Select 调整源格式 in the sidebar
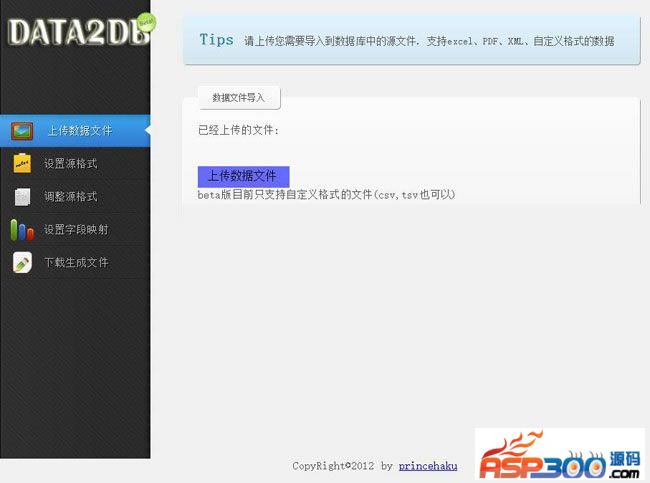This screenshot has width=650, height=483. pyautogui.click(x=75, y=197)
